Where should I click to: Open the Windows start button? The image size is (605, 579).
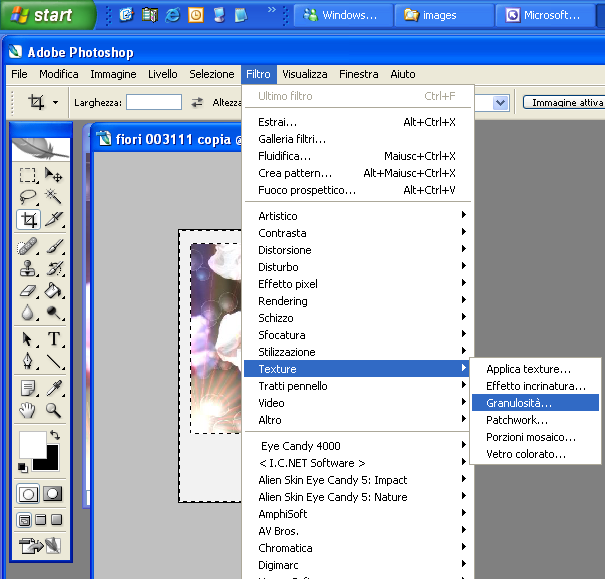point(47,15)
